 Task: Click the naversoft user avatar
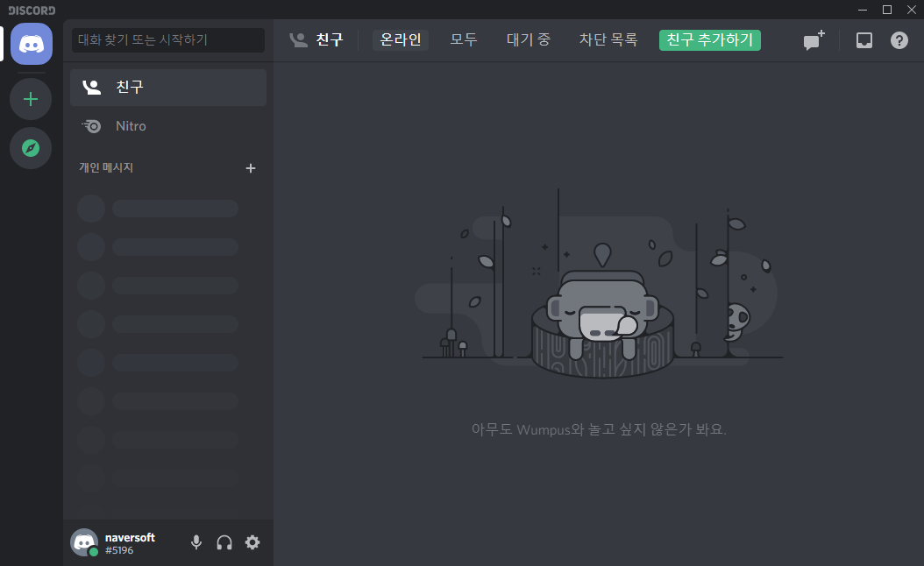(x=84, y=542)
